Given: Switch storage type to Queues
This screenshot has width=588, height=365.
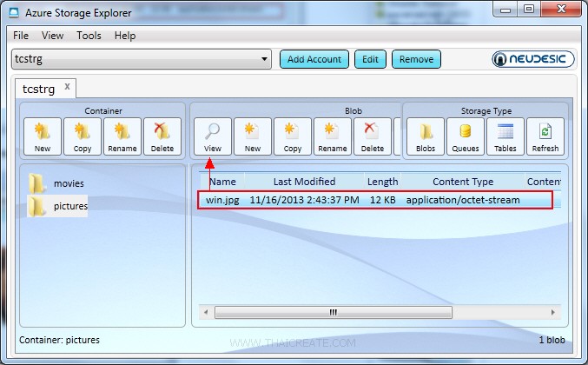Looking at the screenshot, I should tap(466, 136).
